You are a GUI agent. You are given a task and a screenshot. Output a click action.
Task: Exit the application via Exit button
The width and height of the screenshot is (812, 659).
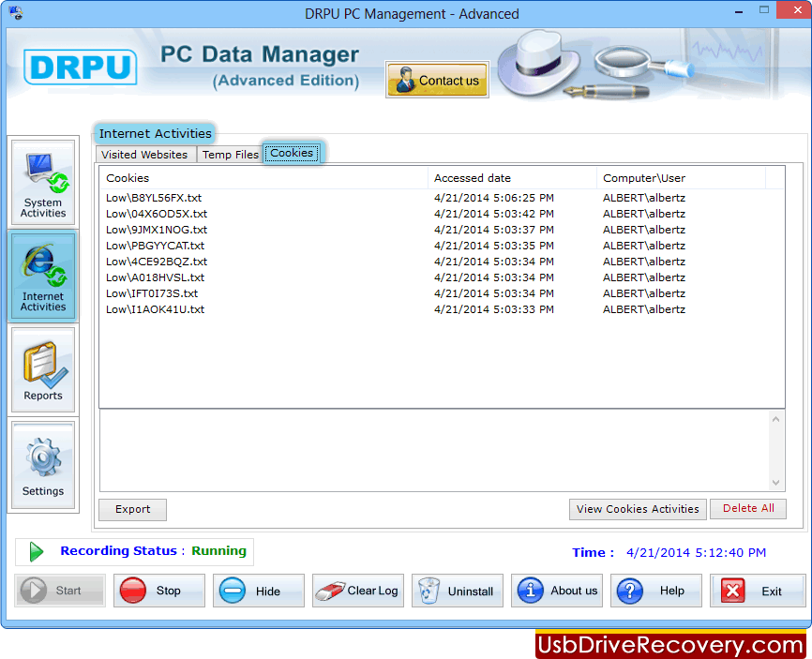[757, 591]
